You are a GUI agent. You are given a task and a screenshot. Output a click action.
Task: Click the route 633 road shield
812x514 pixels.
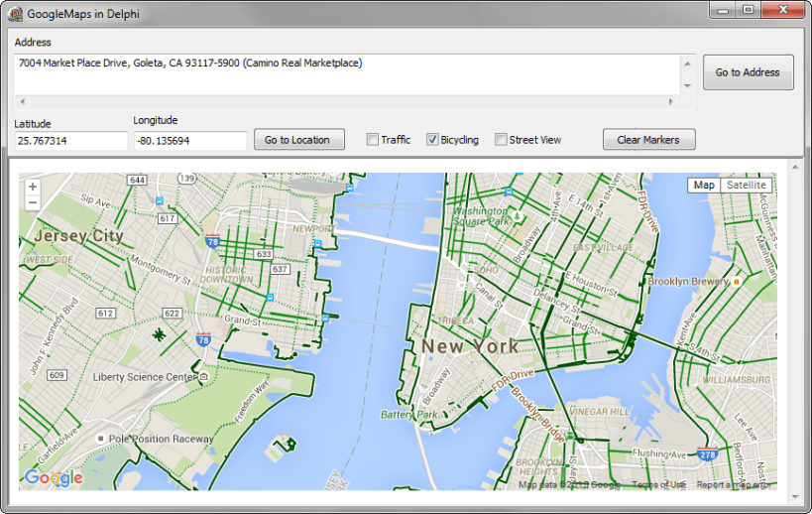click(x=264, y=254)
